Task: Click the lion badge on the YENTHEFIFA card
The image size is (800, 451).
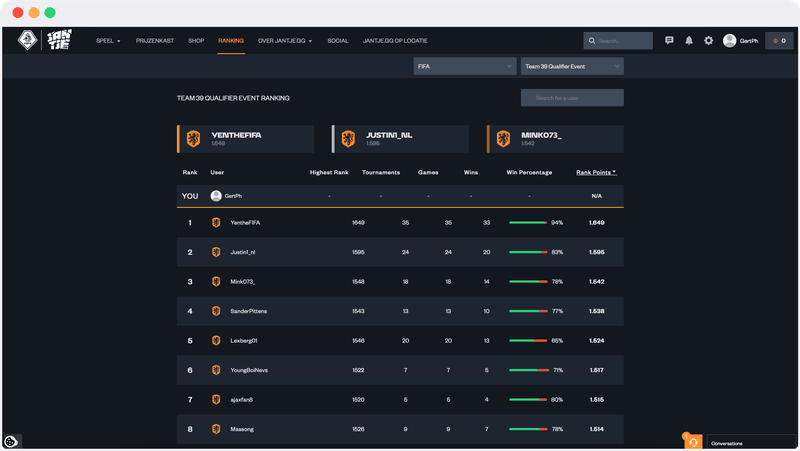Action: click(x=193, y=139)
